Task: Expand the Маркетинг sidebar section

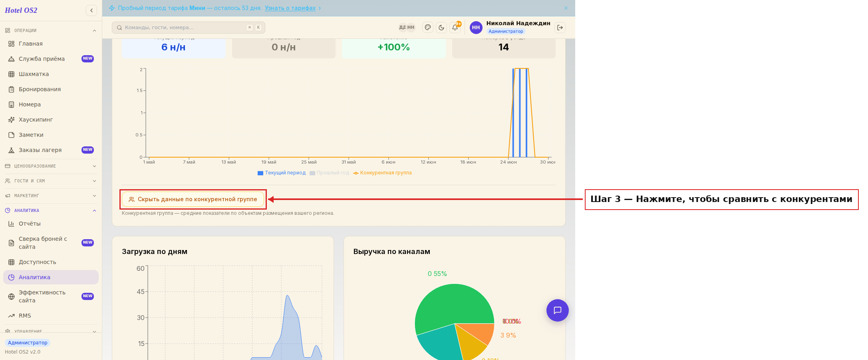Action: (51, 196)
